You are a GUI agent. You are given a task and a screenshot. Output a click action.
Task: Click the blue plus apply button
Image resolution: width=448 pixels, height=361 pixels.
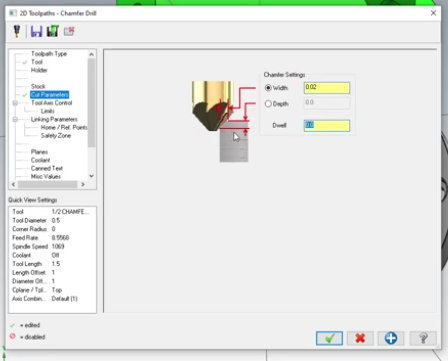[x=391, y=338]
